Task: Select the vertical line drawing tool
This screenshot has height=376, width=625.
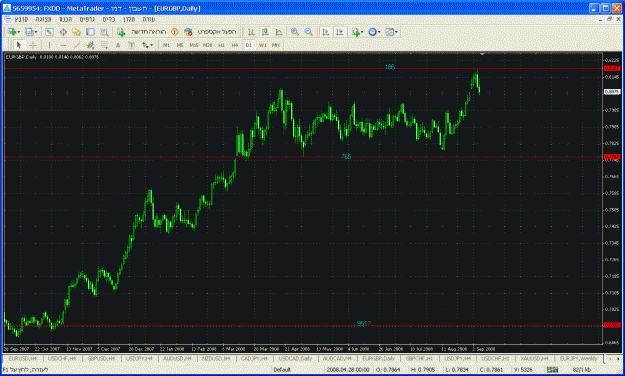Action: pos(49,45)
